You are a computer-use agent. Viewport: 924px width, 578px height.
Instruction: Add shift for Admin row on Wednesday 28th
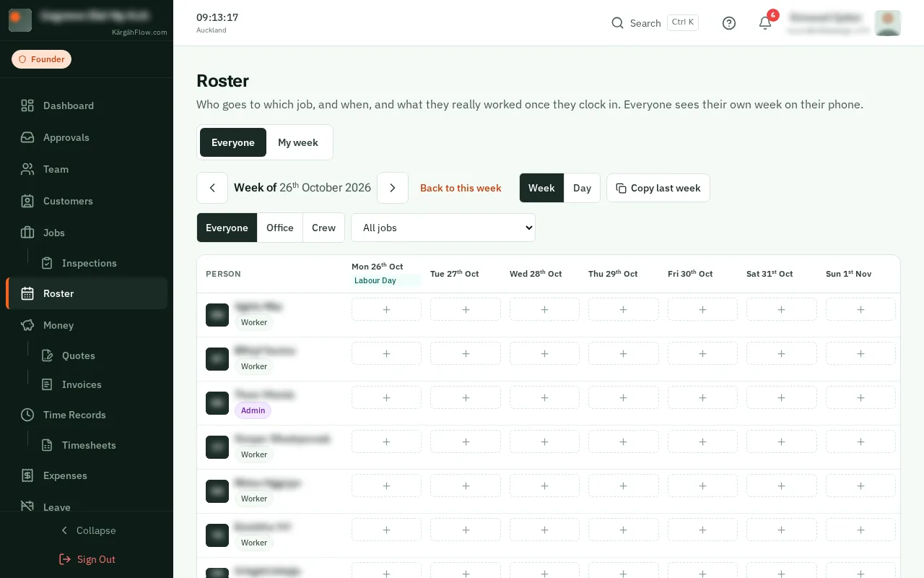point(544,397)
